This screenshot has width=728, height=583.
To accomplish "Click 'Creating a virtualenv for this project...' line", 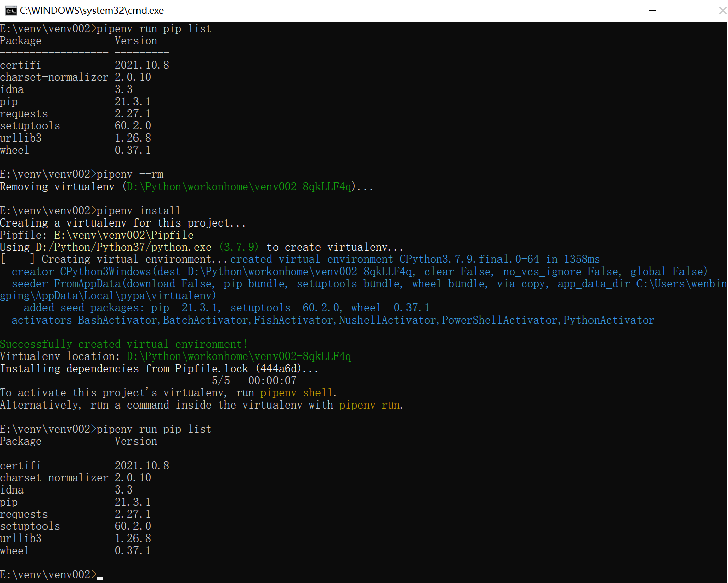I will [123, 223].
